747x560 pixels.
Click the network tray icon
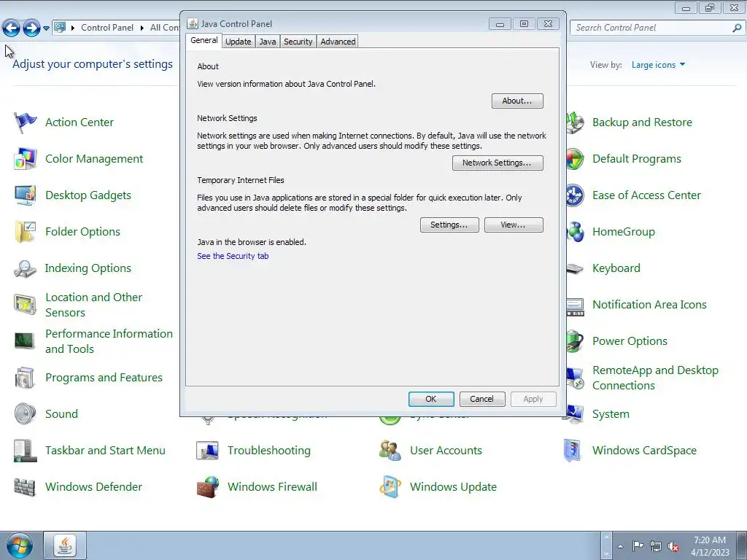point(656,546)
